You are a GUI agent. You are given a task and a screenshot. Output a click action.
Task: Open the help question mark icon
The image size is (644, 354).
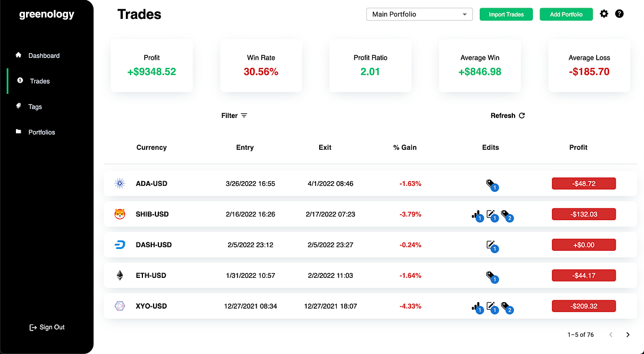pyautogui.click(x=619, y=14)
